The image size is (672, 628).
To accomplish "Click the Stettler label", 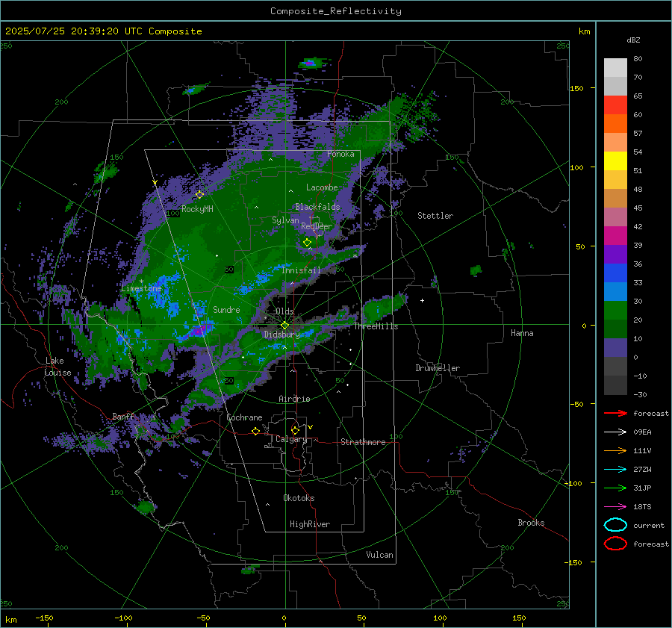I will pos(435,216).
